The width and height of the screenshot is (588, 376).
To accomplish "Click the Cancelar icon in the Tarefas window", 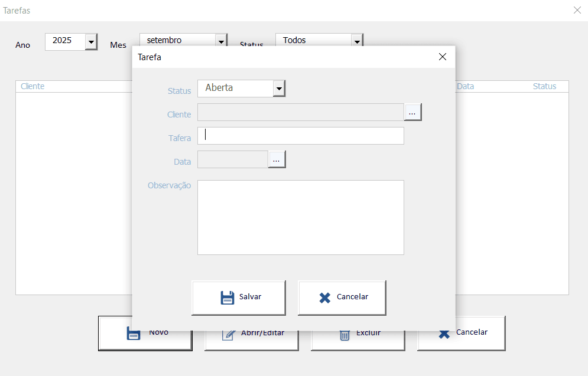I will coord(444,334).
